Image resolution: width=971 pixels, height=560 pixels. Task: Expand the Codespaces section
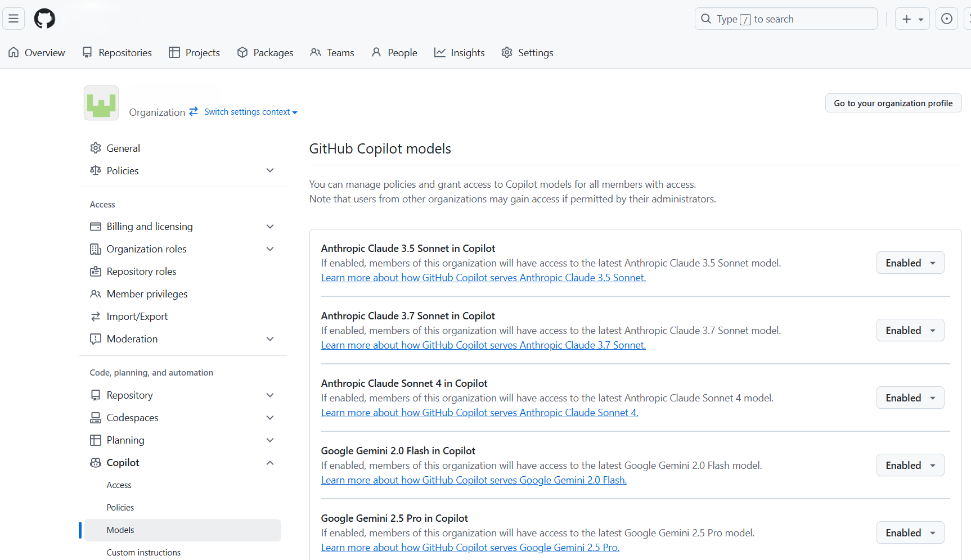coord(270,418)
